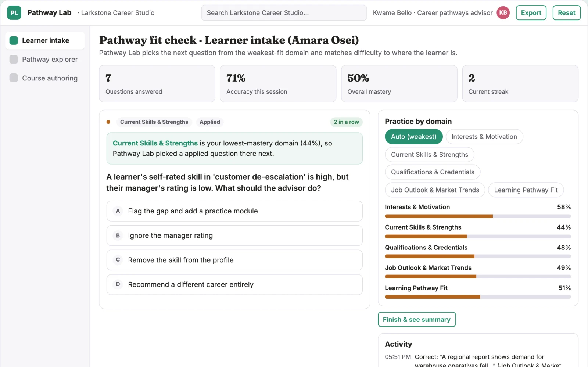Open Pathway explorer in the sidebar
The image size is (588, 367).
(45, 59)
